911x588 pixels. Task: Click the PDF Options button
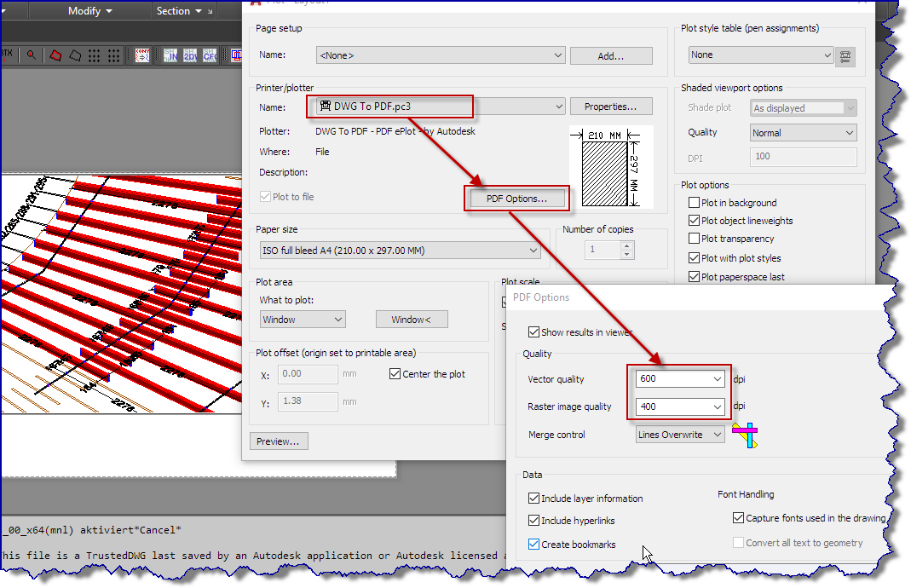(516, 198)
